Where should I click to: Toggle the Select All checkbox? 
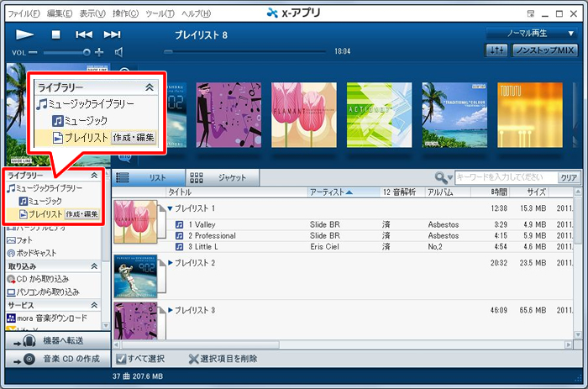coord(121,359)
